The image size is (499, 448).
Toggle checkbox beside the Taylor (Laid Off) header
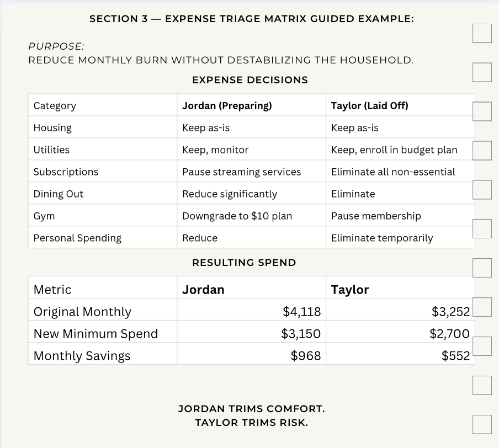[482, 111]
